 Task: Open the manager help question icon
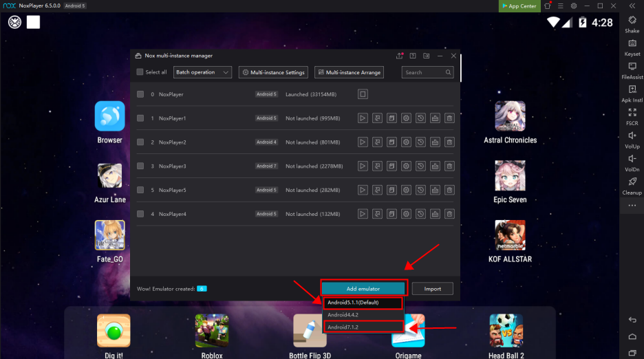tap(413, 56)
